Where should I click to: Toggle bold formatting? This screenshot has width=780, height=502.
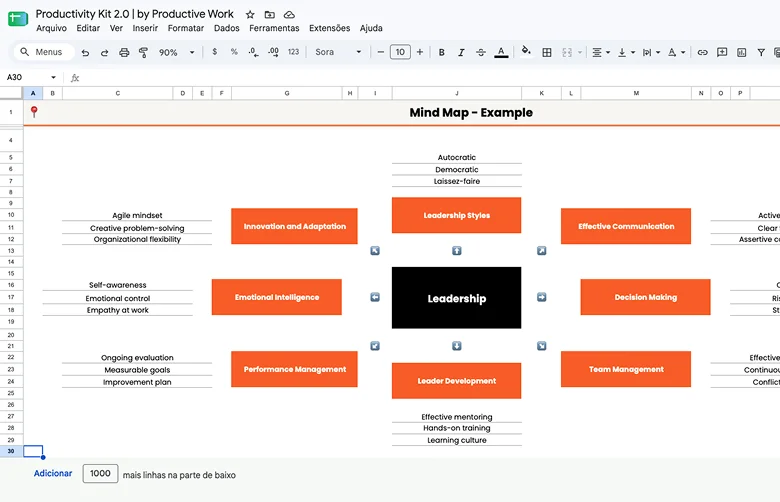(441, 52)
